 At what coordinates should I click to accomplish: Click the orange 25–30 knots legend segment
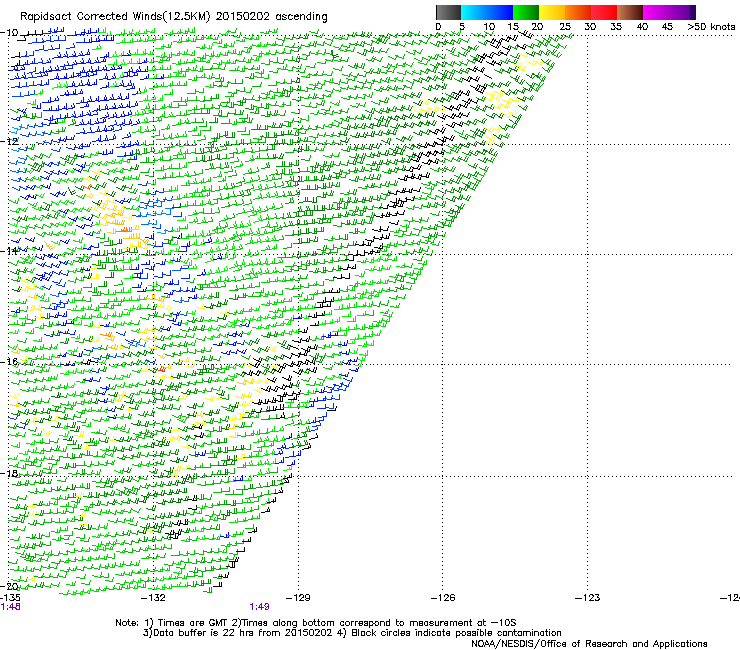pyautogui.click(x=578, y=12)
